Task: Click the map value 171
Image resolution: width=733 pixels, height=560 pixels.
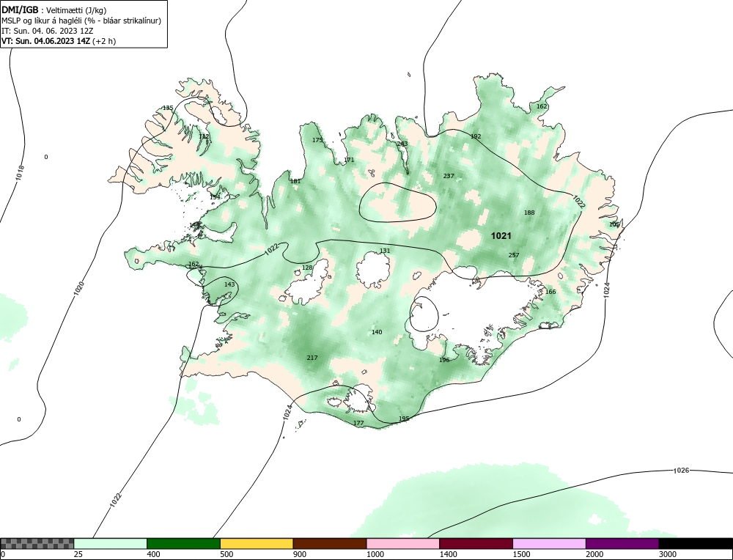Action: pyautogui.click(x=349, y=160)
